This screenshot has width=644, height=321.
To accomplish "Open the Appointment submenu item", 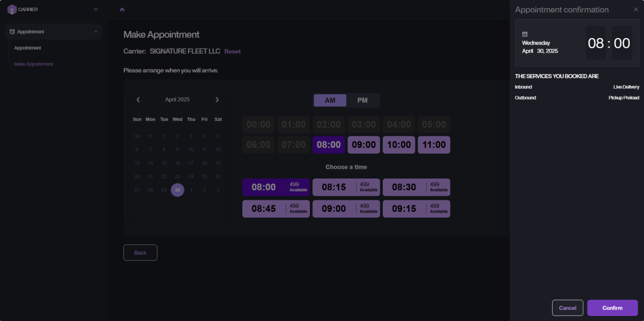I will (27, 48).
